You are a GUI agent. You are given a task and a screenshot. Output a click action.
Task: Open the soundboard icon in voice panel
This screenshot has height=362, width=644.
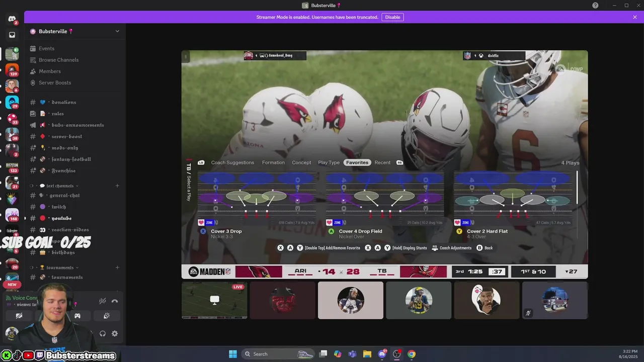pos(107,316)
